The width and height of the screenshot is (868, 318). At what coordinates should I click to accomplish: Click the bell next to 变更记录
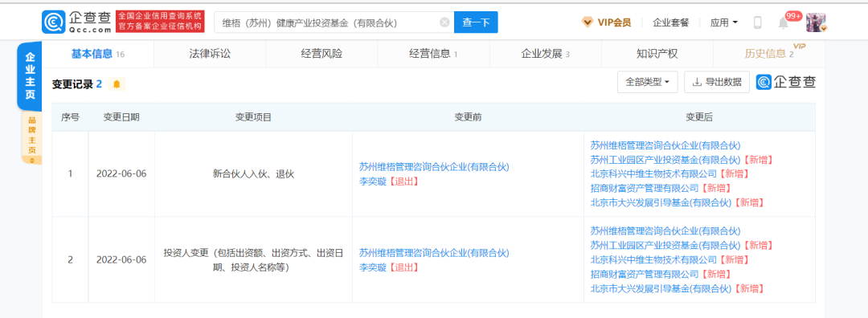tap(117, 84)
